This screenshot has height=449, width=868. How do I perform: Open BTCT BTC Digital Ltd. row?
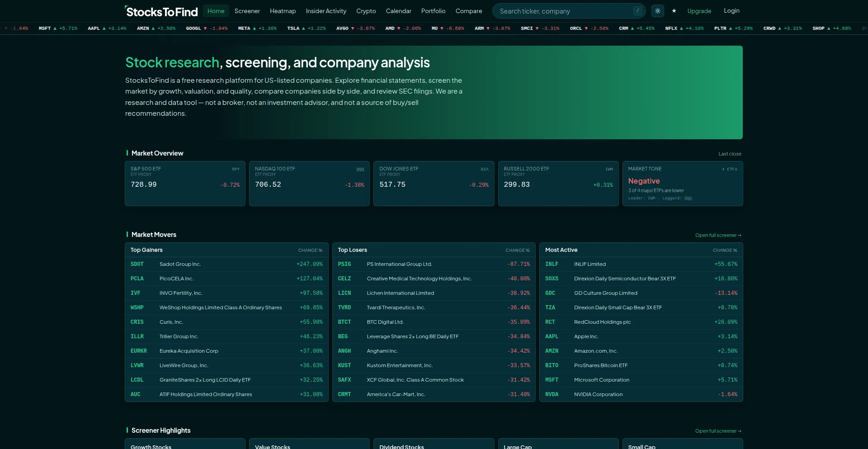434,322
